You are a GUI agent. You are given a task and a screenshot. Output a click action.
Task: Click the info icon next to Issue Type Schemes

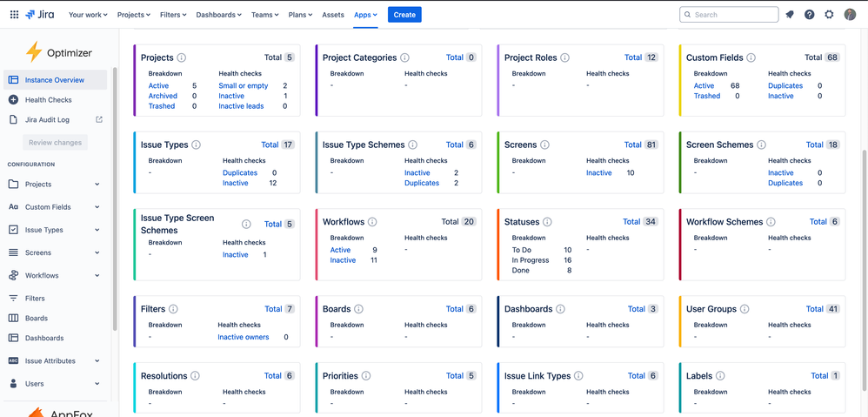click(413, 145)
